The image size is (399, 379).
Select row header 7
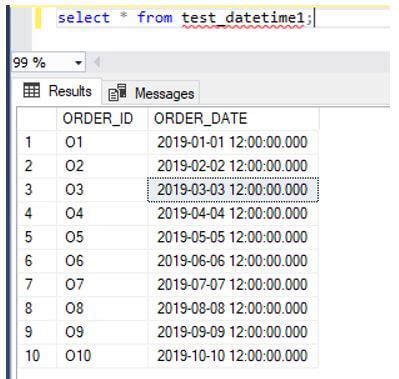click(x=37, y=284)
